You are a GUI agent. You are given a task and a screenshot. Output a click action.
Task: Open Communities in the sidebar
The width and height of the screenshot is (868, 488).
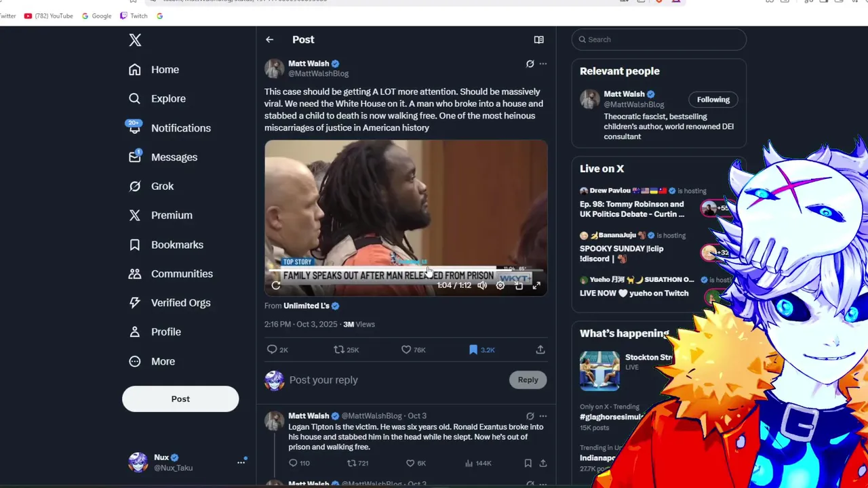click(171, 274)
